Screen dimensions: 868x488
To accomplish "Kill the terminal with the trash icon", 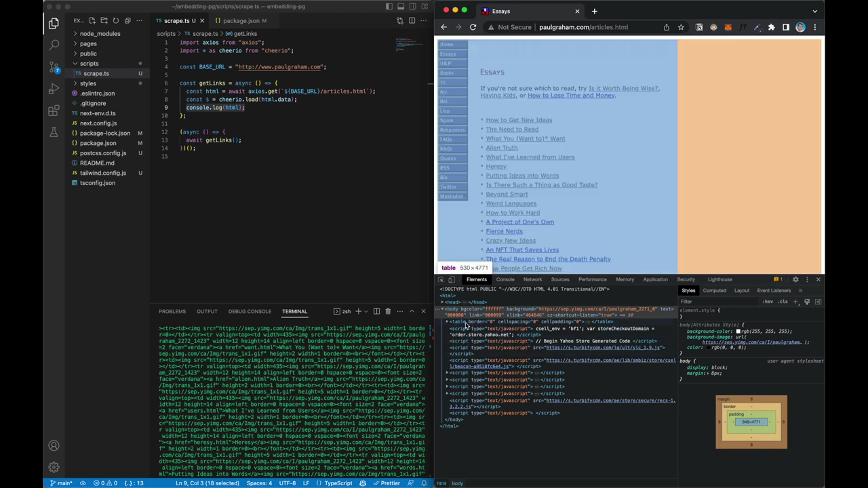I will (x=388, y=311).
